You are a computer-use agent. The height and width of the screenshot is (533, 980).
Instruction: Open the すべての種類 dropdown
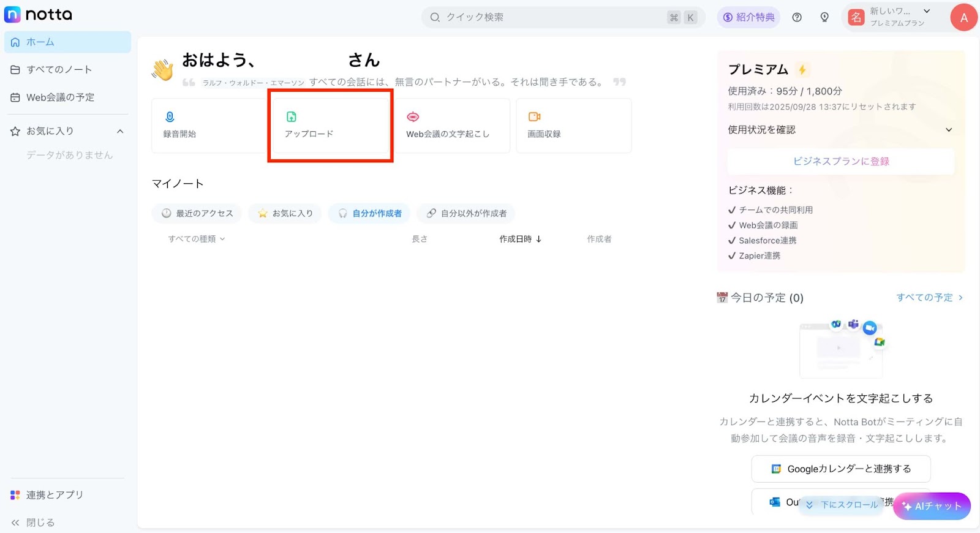(x=197, y=239)
